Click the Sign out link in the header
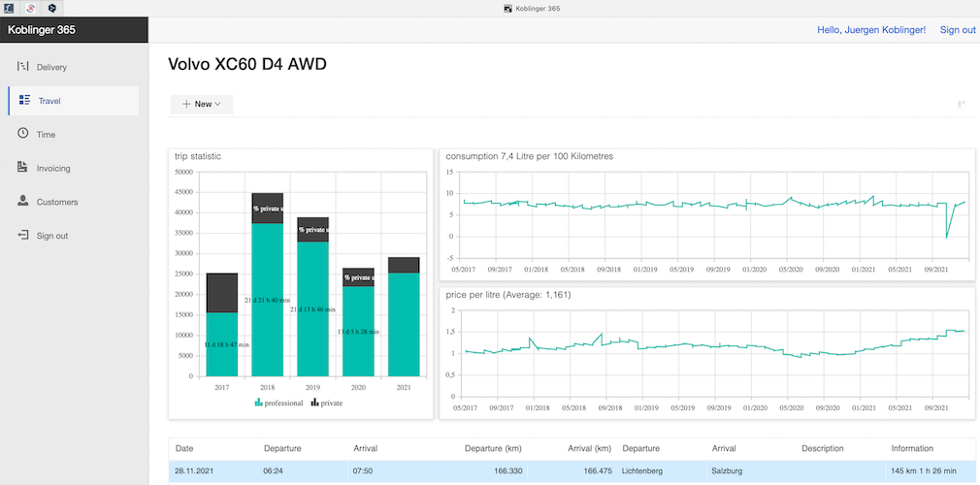 click(x=958, y=29)
